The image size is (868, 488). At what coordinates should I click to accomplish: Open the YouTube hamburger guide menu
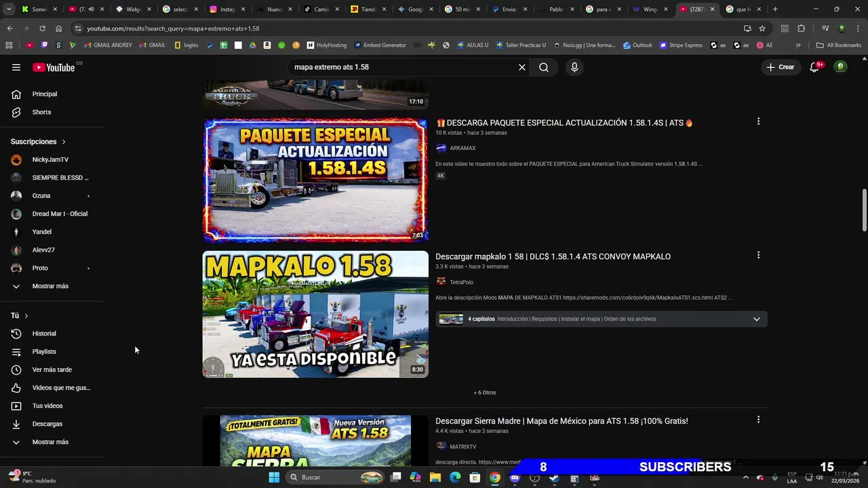point(16,67)
